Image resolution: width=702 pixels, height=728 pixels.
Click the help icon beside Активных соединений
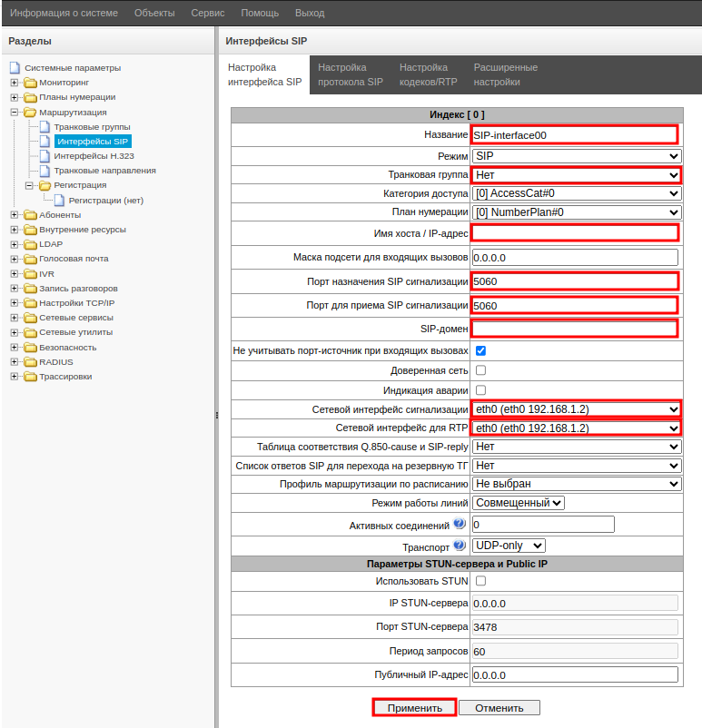pos(460,524)
